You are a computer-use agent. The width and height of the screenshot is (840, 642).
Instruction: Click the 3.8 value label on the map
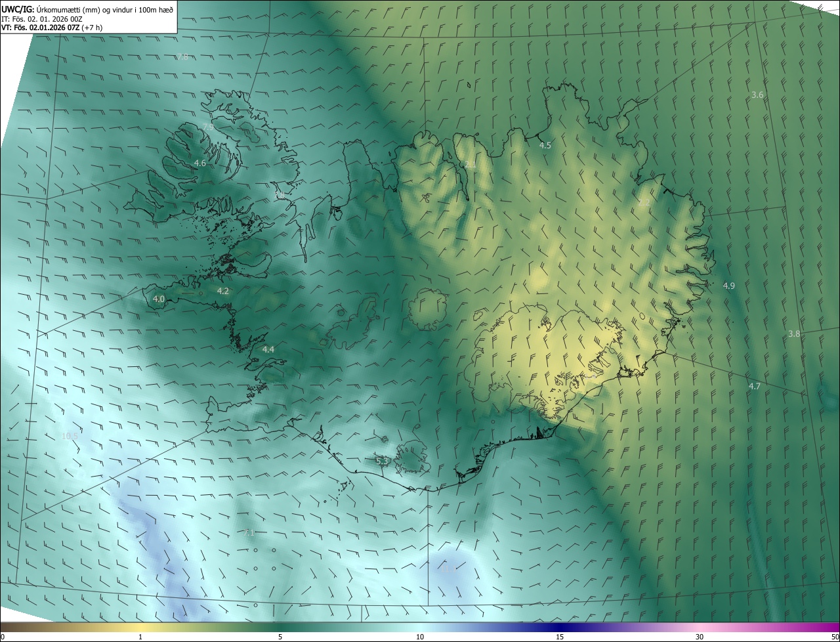tap(794, 333)
